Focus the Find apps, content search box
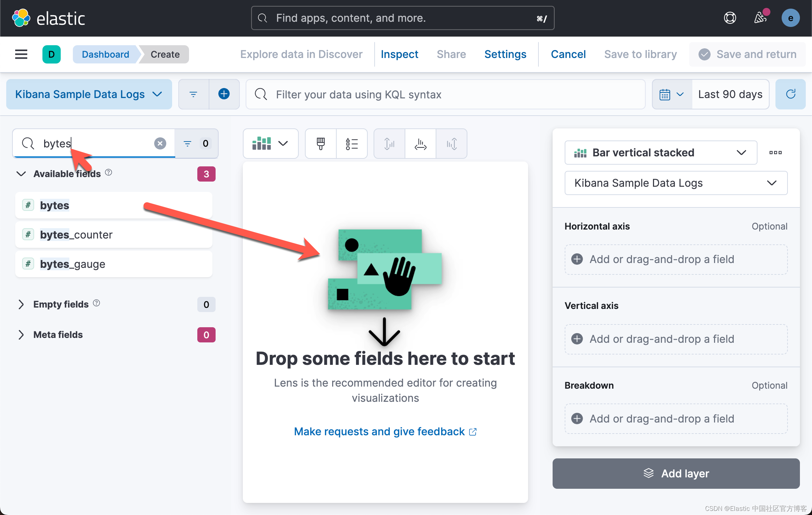This screenshot has height=515, width=812. tap(403, 18)
